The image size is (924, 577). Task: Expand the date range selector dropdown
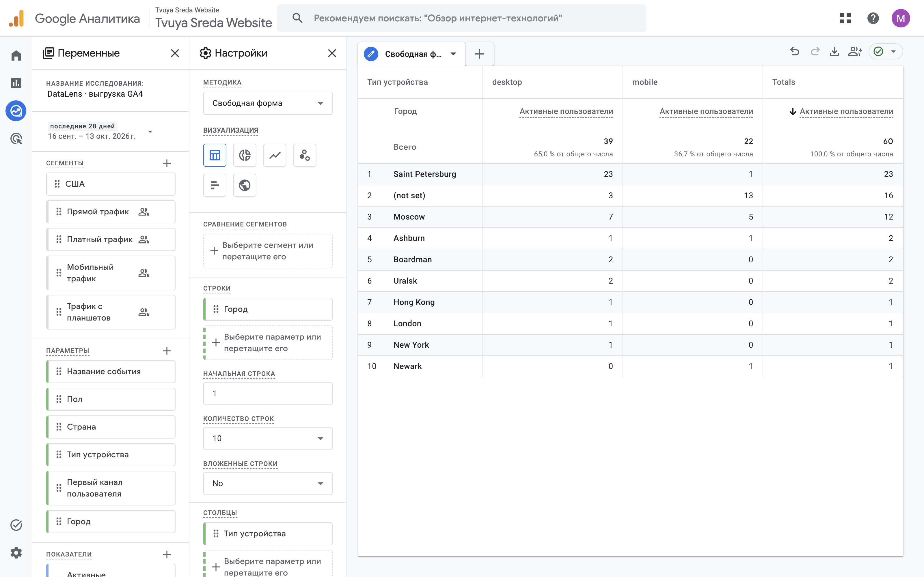click(150, 132)
